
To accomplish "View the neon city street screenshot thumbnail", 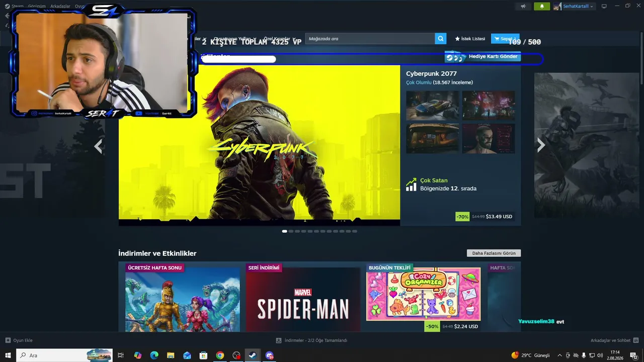I will click(489, 105).
